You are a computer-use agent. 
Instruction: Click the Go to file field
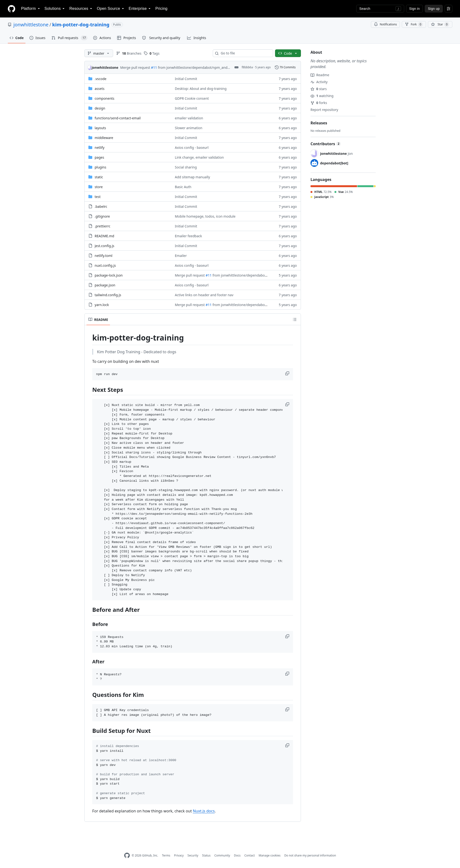(x=243, y=53)
